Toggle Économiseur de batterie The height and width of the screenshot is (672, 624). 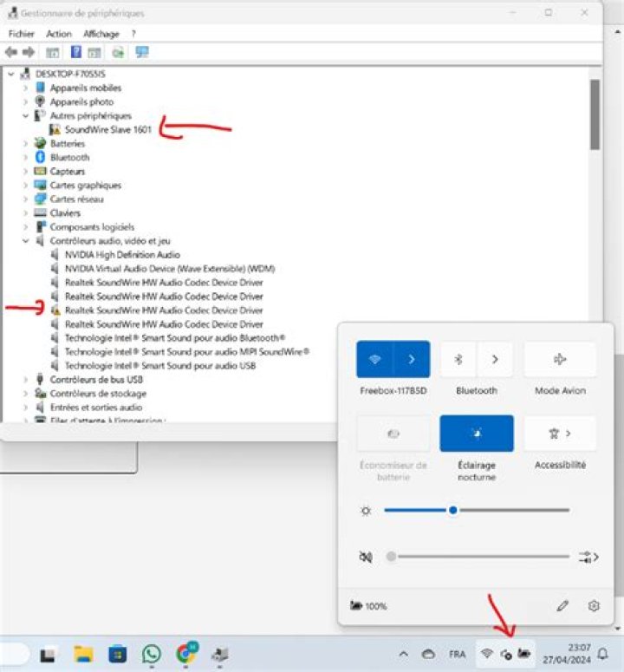[x=393, y=434]
